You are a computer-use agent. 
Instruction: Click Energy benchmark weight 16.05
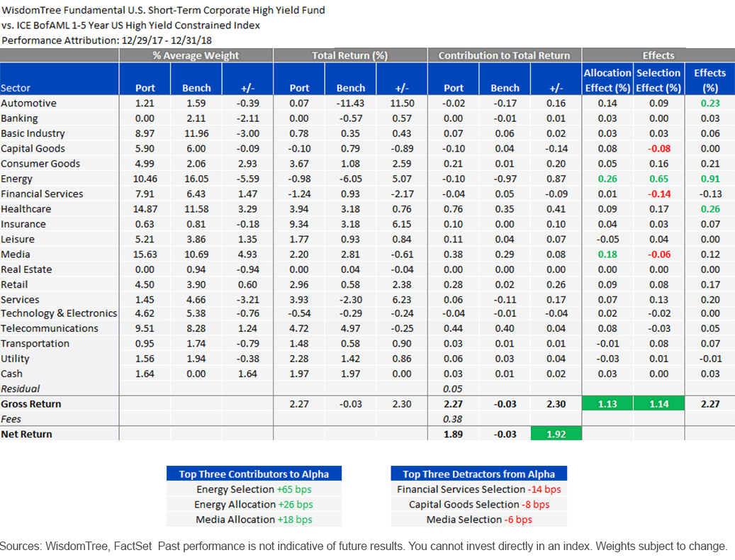[196, 179]
